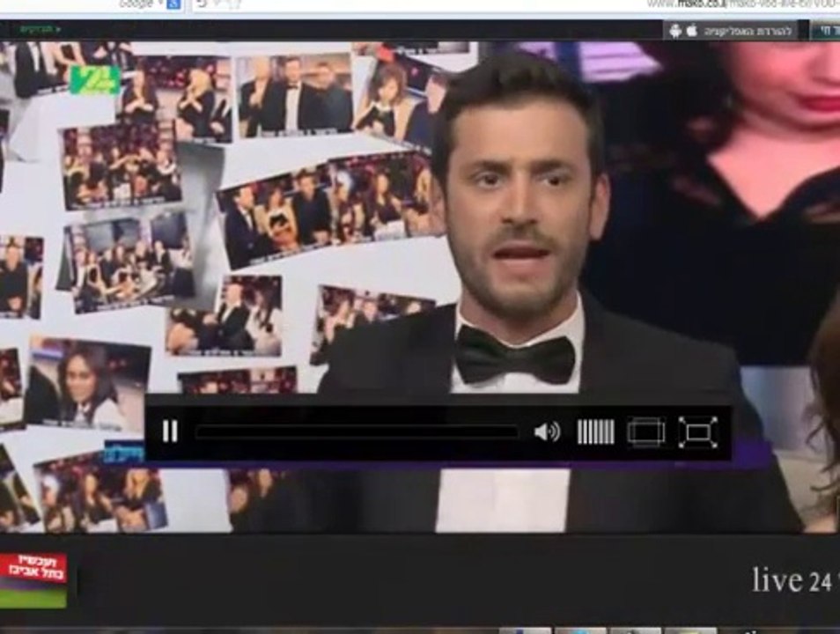Click the Android app download icon
This screenshot has height=634, width=840.
[x=675, y=31]
